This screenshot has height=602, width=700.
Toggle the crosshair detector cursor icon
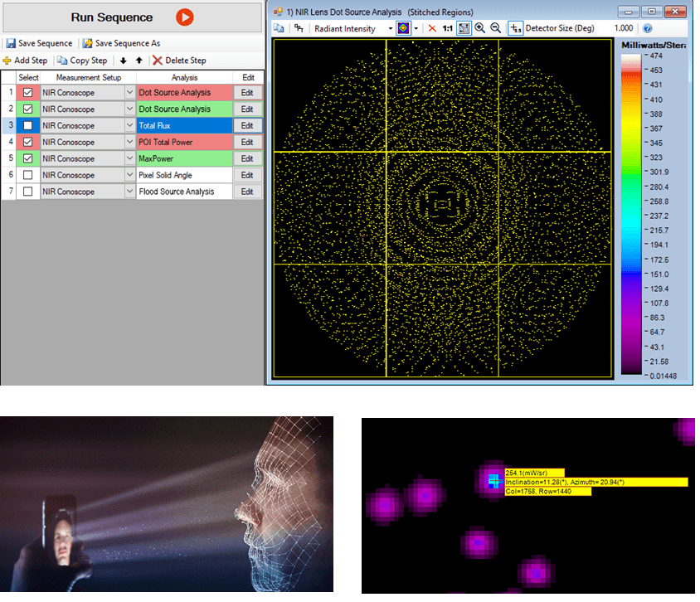[516, 28]
